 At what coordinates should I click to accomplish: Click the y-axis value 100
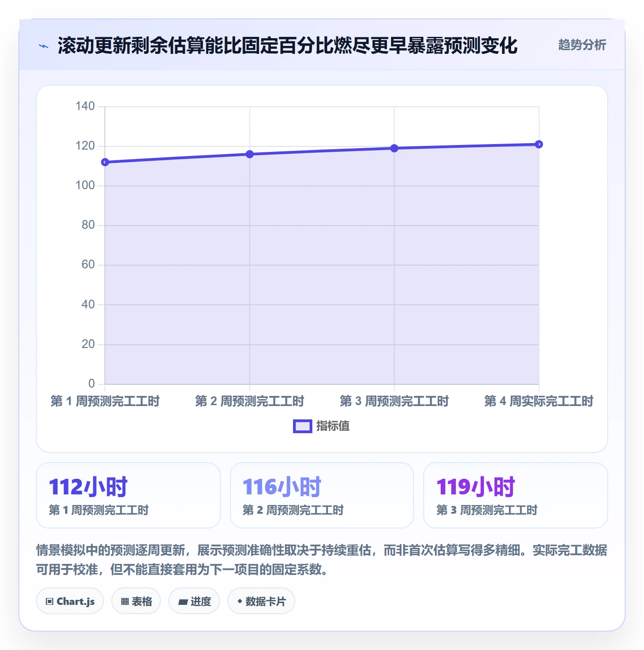[x=85, y=186]
